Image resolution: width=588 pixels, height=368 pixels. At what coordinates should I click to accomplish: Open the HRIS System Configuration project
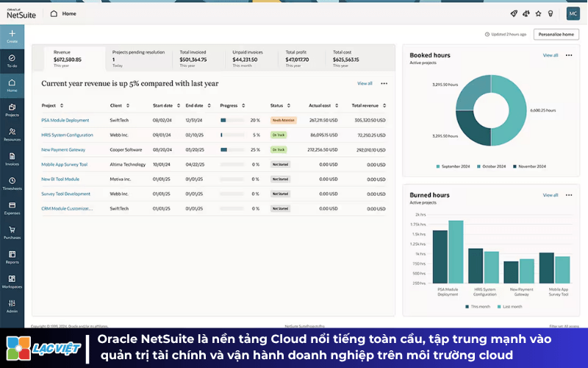pyautogui.click(x=67, y=135)
